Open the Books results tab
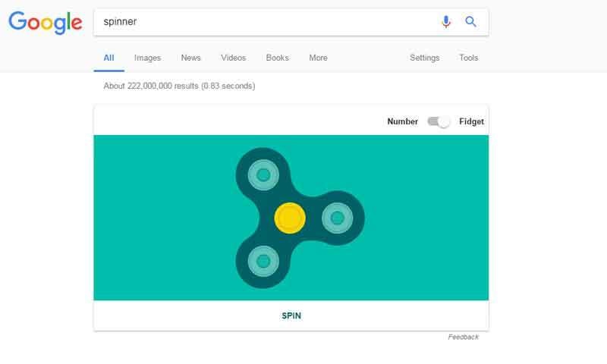This screenshot has width=607, height=364. coord(276,58)
